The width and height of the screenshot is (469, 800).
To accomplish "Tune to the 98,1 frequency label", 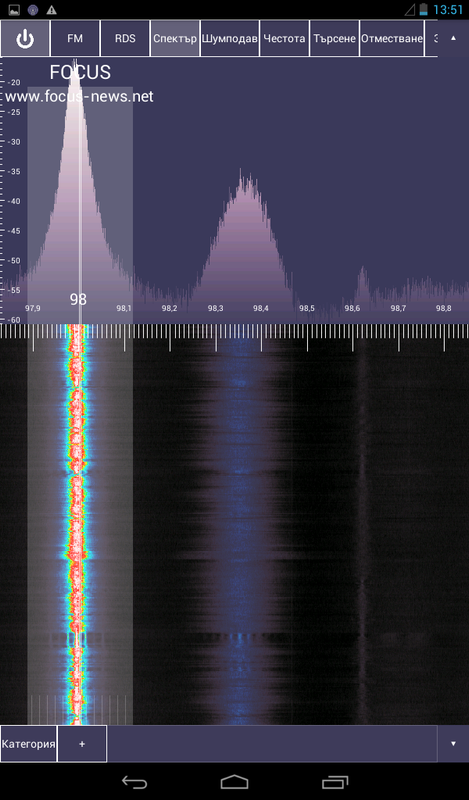I will point(124,308).
